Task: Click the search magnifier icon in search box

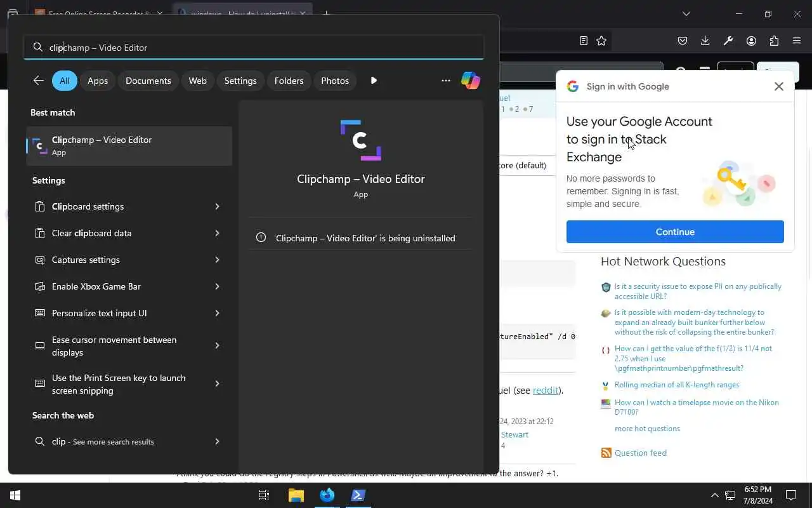Action: tap(38, 48)
